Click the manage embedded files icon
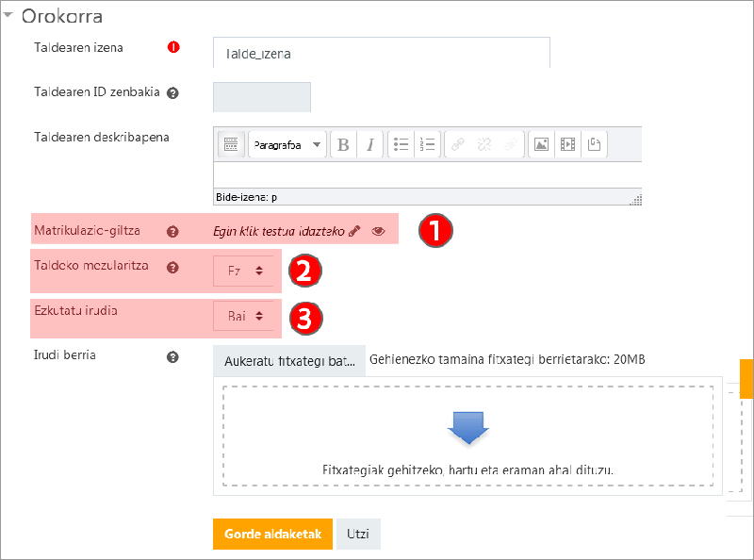Screen dimensions: 754x560 pyautogui.click(x=594, y=144)
